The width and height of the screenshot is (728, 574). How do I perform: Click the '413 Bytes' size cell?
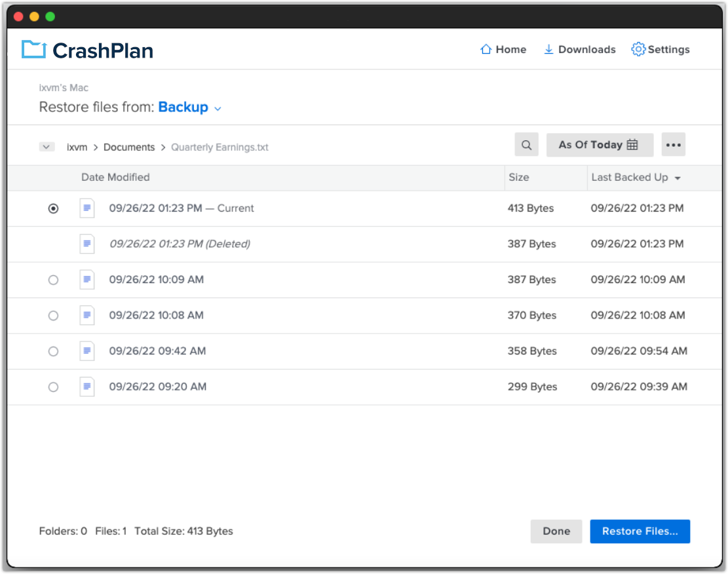pos(531,208)
